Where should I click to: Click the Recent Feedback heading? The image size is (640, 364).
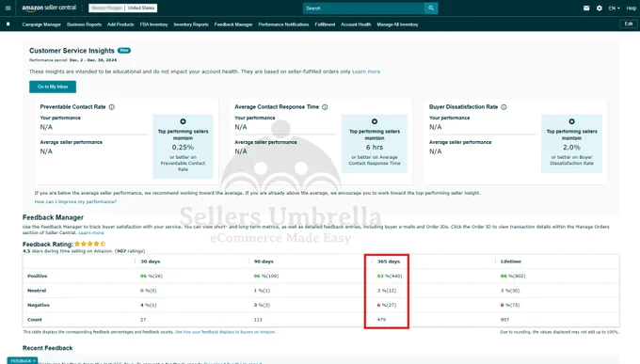pyautogui.click(x=47, y=348)
